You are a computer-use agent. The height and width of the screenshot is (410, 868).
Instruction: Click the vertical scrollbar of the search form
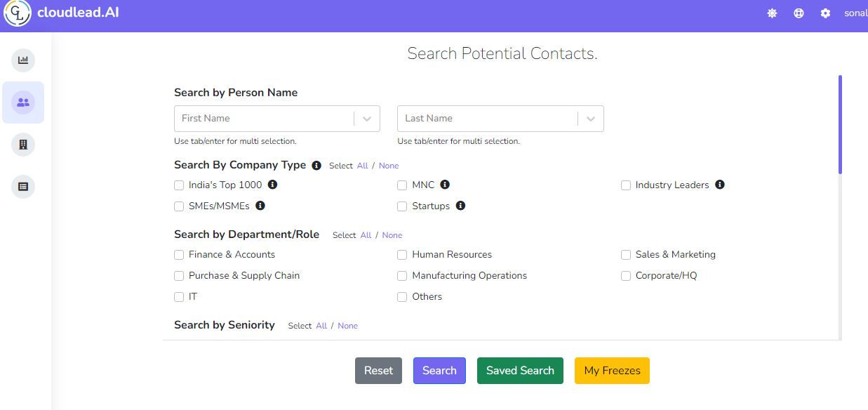coord(840,124)
